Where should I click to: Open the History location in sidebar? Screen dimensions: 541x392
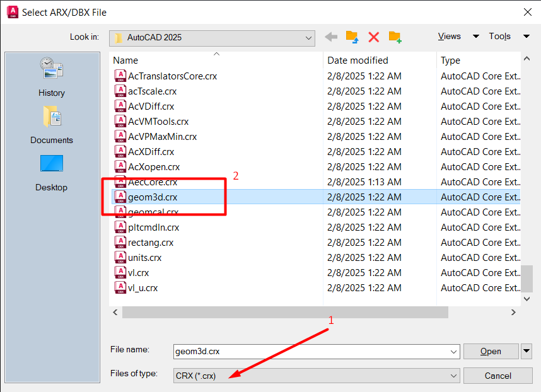tap(51, 77)
